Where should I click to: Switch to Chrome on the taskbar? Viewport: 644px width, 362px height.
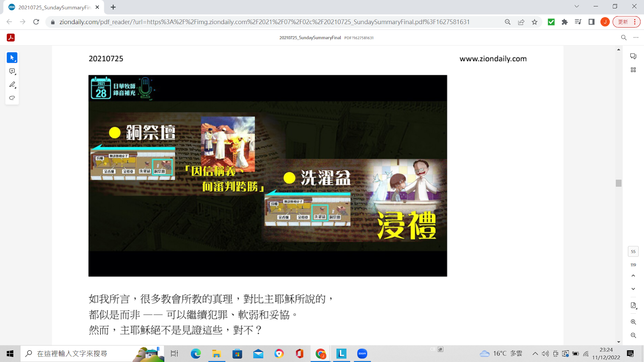pos(320,354)
